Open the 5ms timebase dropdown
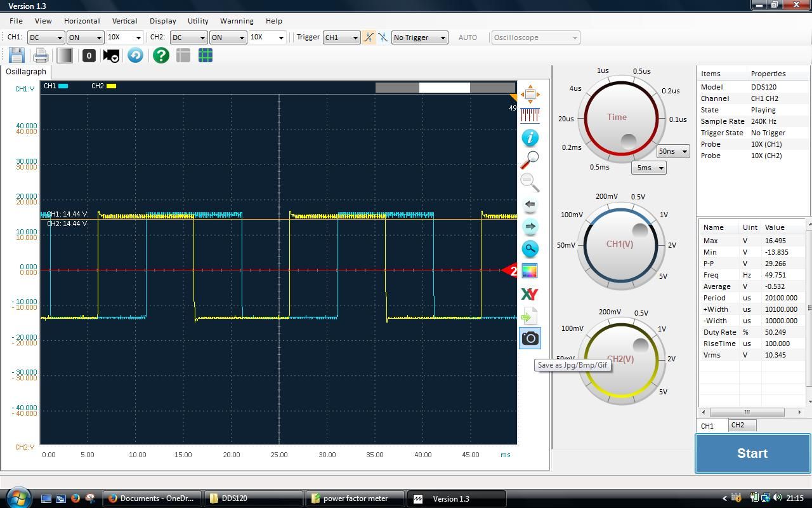 pos(648,167)
